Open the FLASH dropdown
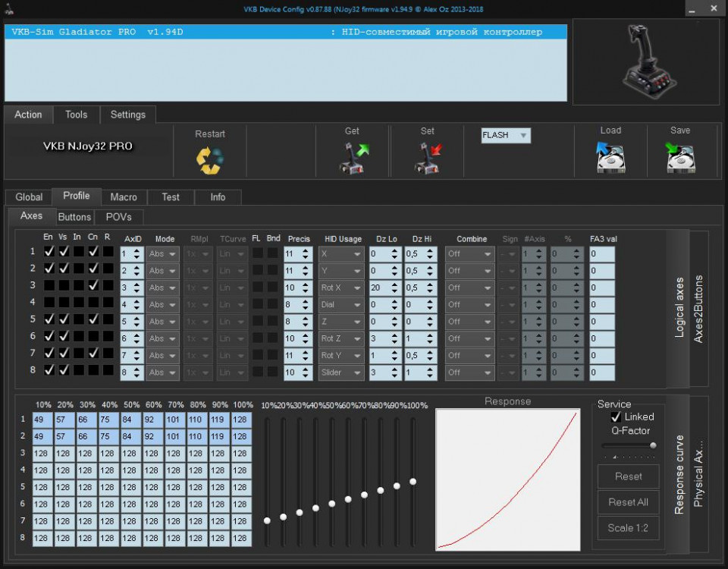Screen dimensions: 728x569 point(506,135)
